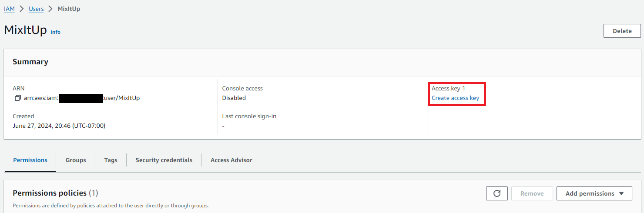
Task: Open the Tags tab
Action: tap(111, 160)
